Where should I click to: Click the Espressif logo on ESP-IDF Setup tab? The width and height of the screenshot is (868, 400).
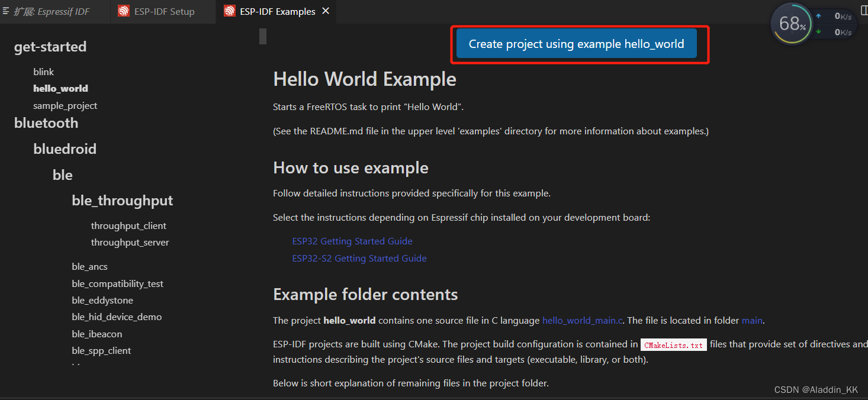click(123, 11)
